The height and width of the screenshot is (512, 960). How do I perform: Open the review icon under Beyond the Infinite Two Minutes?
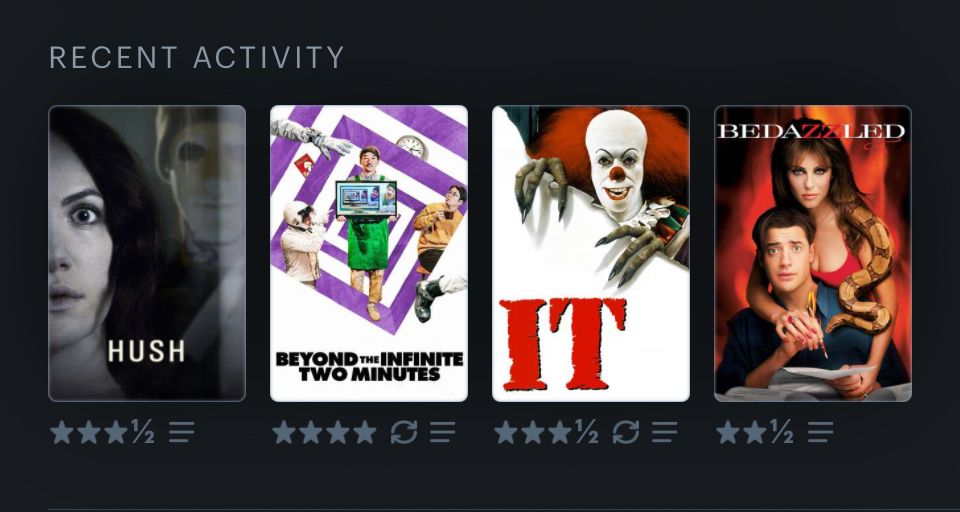tap(442, 432)
